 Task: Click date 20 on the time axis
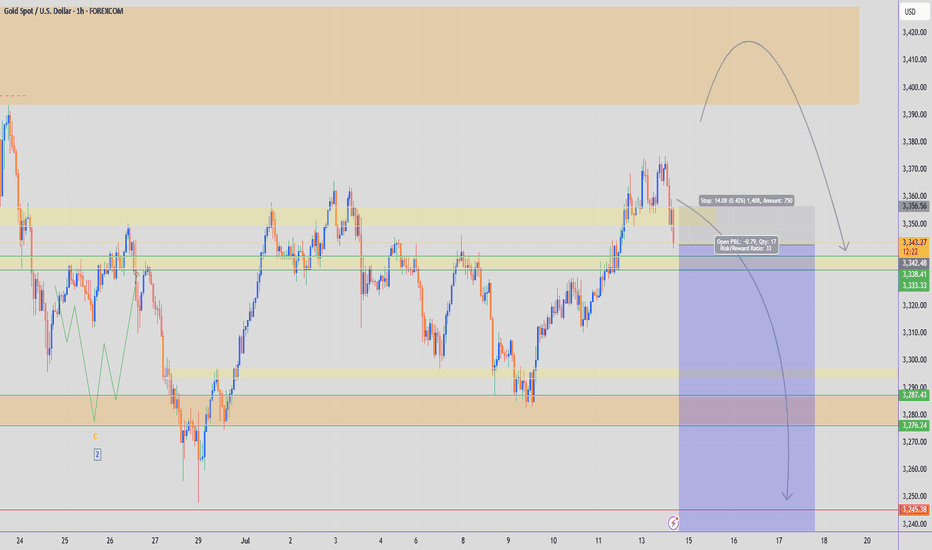[867, 540]
